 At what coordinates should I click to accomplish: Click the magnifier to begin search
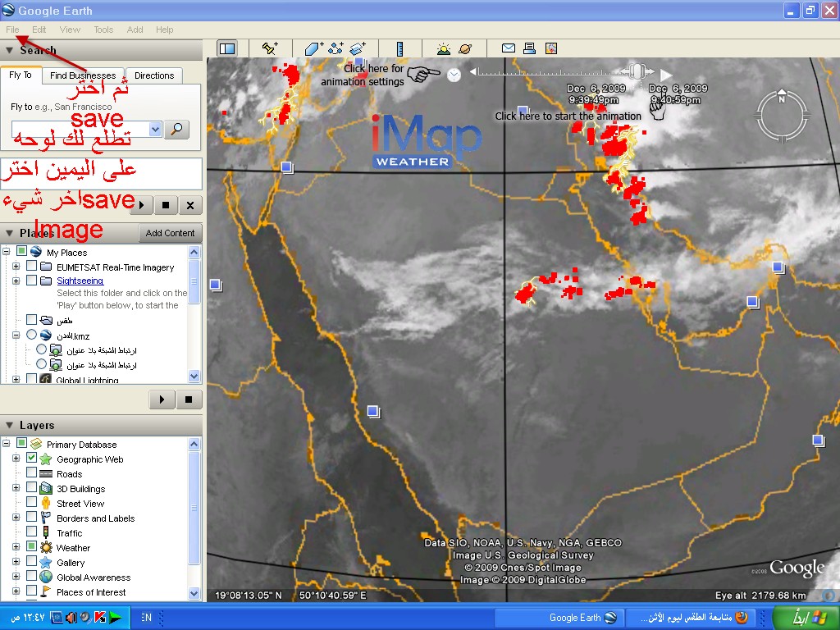(177, 129)
